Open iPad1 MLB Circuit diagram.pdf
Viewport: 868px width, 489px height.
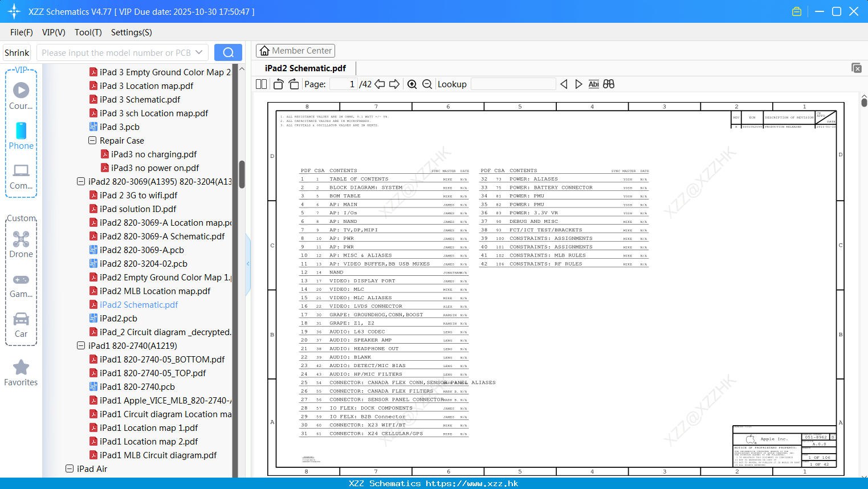point(153,455)
